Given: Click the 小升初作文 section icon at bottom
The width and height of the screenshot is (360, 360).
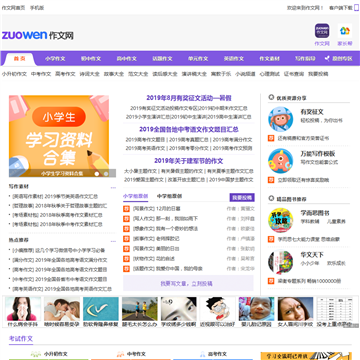Looking at the screenshot, I should click(x=36, y=354).
